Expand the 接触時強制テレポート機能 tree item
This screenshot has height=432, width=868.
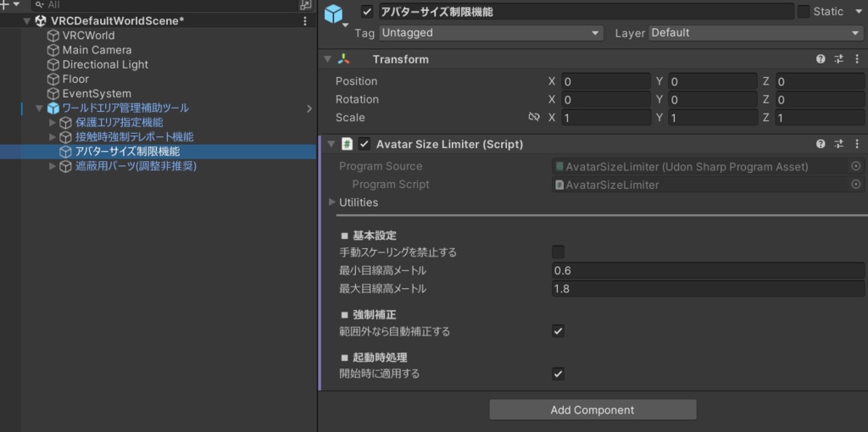click(53, 136)
